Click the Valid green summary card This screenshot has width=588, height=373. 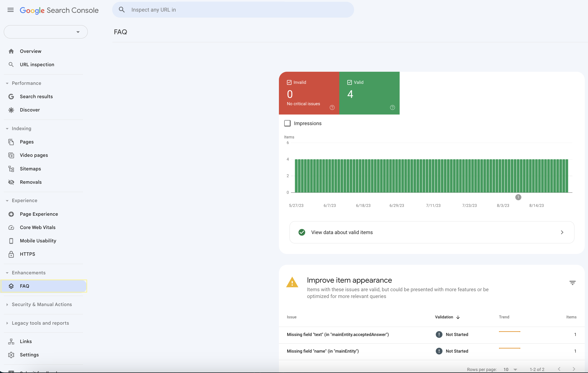tap(369, 93)
